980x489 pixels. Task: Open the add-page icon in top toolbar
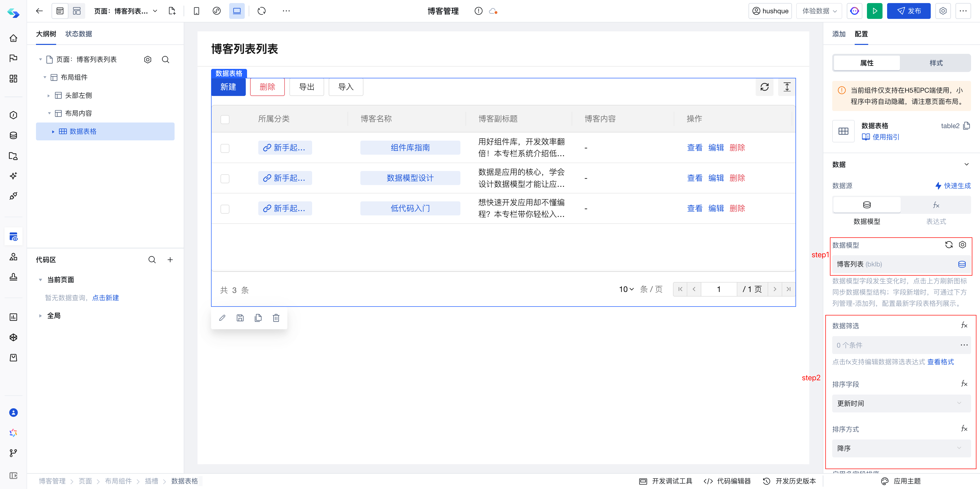click(172, 11)
